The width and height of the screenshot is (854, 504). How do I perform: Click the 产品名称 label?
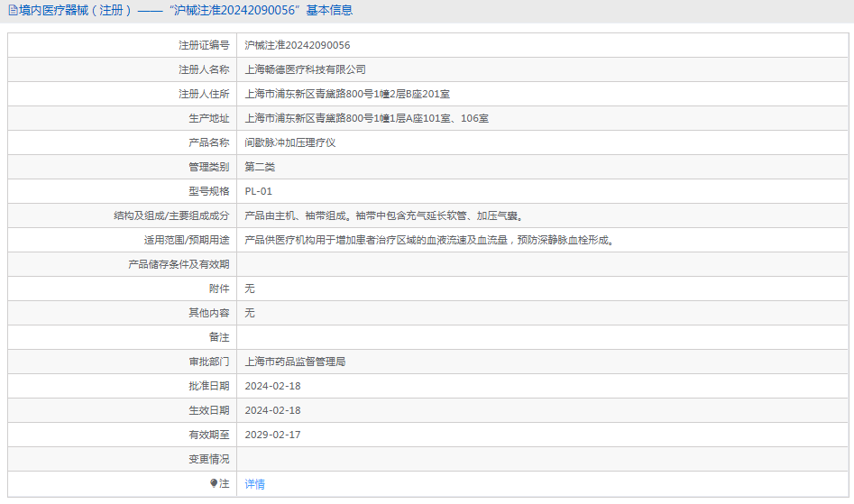click(x=209, y=142)
